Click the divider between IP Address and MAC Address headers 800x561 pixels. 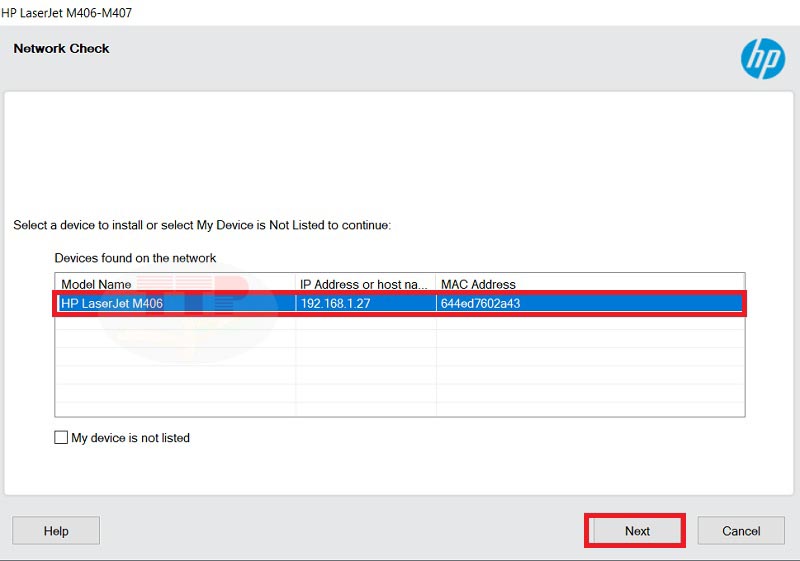click(x=436, y=284)
